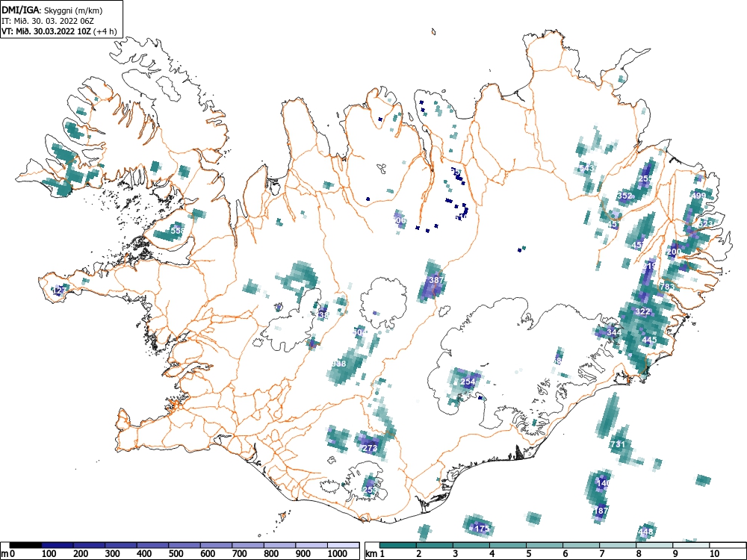Click the 344 visibility value east of the glacier
747x560 pixels.
click(x=614, y=332)
